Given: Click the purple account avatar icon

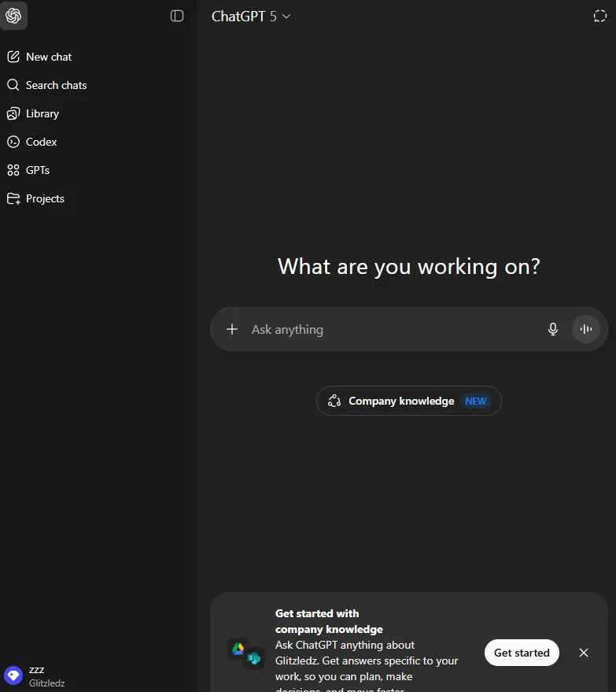Looking at the screenshot, I should (13, 675).
